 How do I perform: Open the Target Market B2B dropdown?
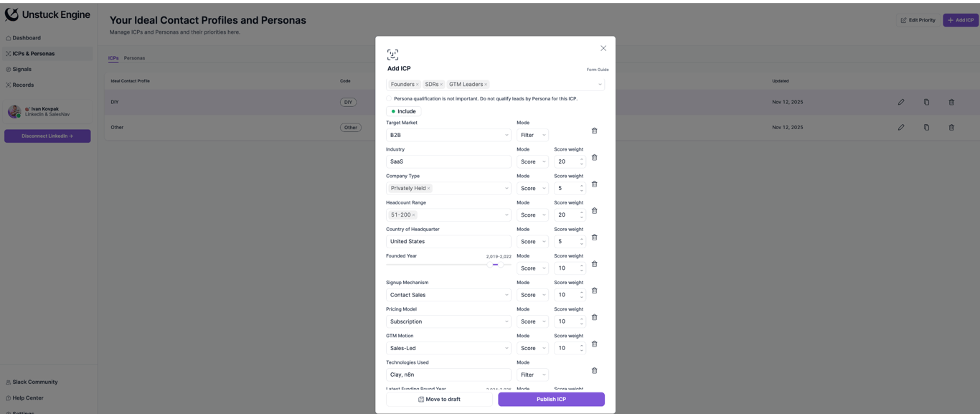coord(448,135)
